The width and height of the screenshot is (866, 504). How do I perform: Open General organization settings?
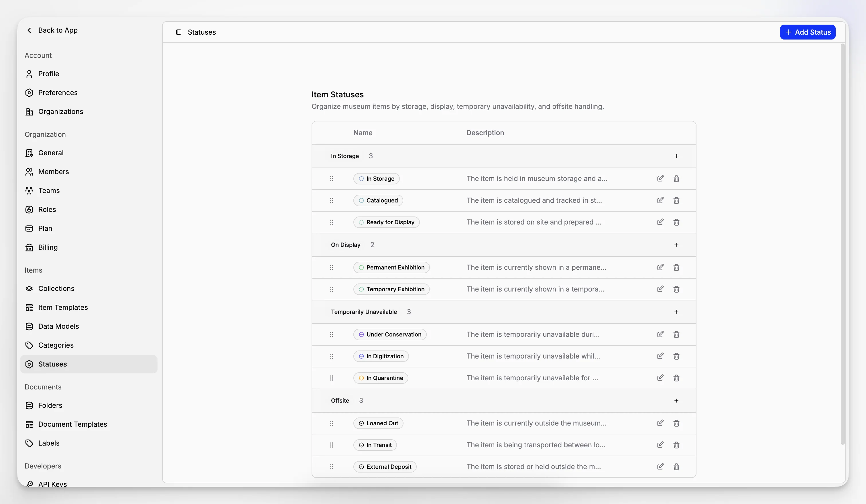click(89, 153)
